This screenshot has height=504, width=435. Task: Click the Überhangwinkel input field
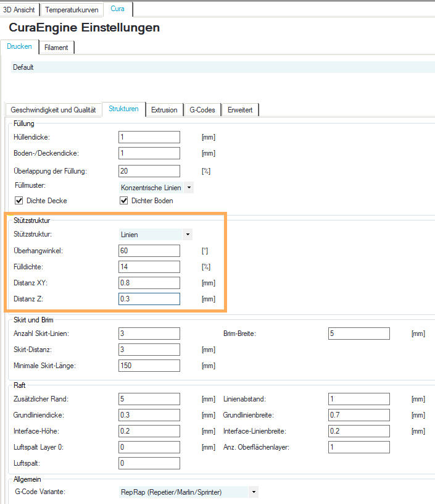click(149, 251)
